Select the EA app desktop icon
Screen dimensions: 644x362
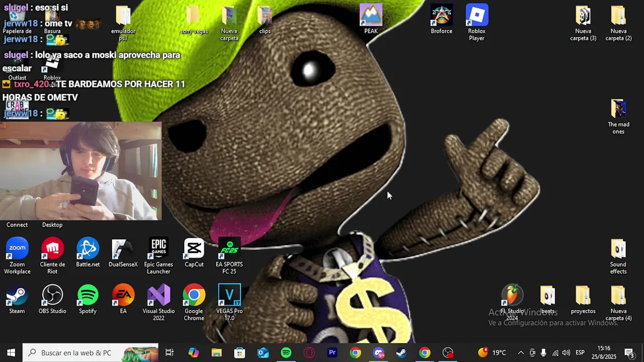pos(123,299)
